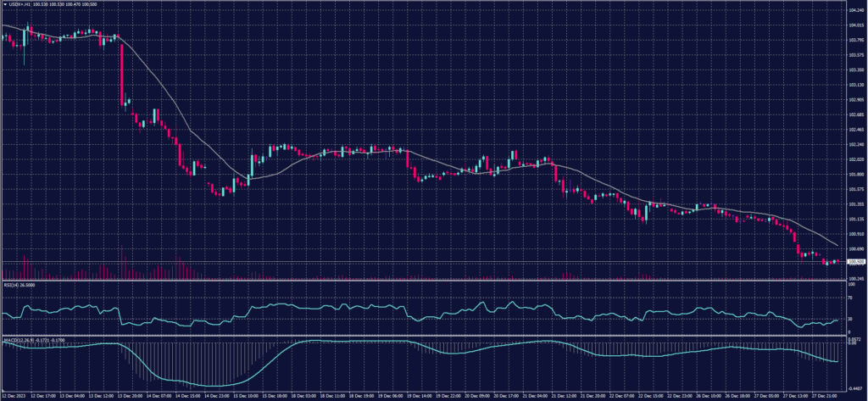
Task: Click the 102.240 price axis label
Action: pos(854,144)
